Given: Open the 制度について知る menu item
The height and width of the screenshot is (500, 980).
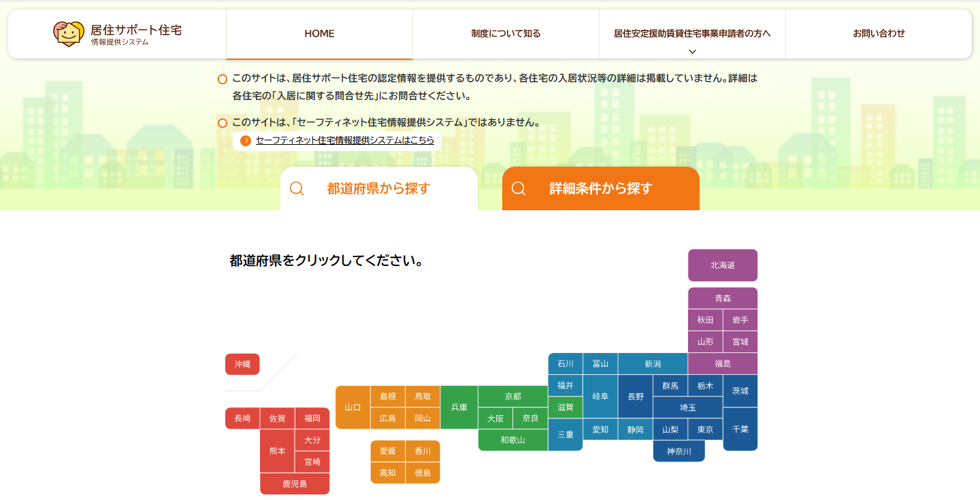Looking at the screenshot, I should 505,33.
